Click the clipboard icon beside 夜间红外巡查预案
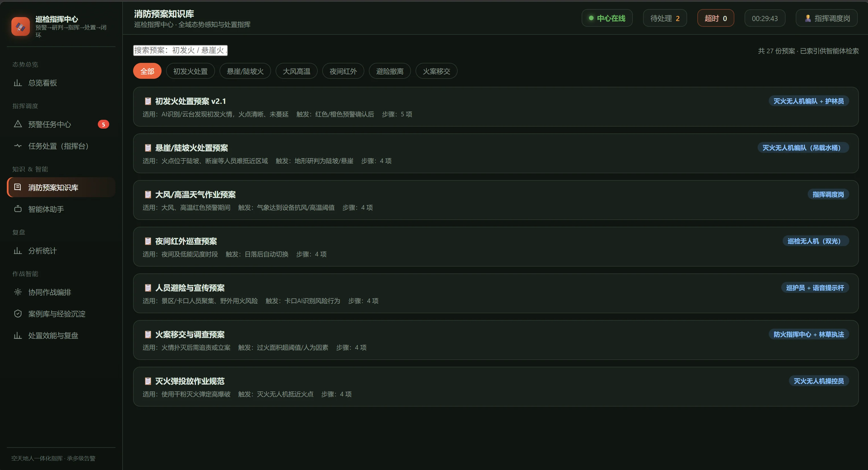Screen dimensions: 868x470 point(148,241)
